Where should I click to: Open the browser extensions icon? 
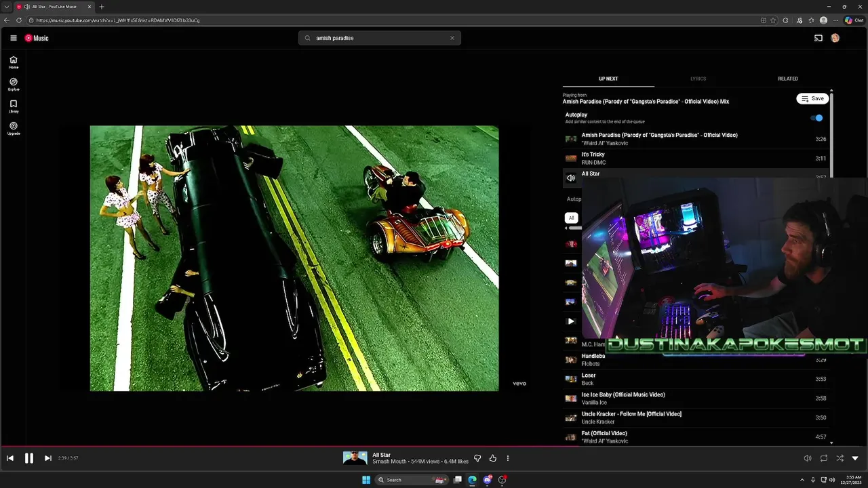[785, 20]
